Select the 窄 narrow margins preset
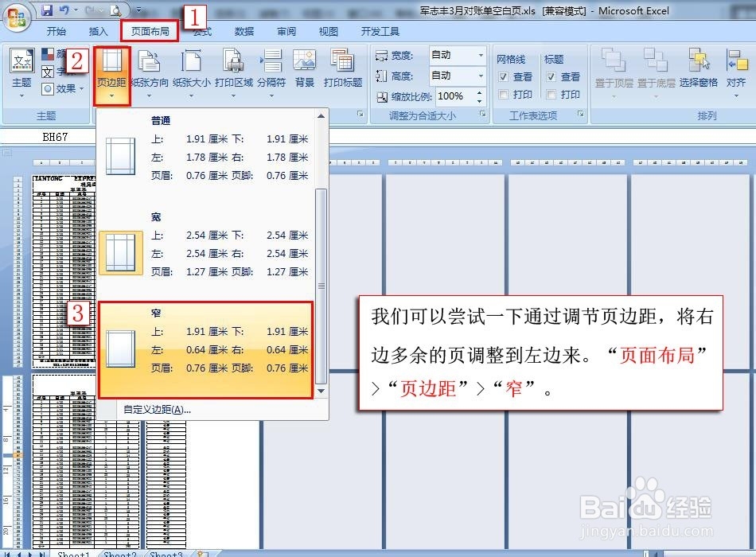 [206, 350]
